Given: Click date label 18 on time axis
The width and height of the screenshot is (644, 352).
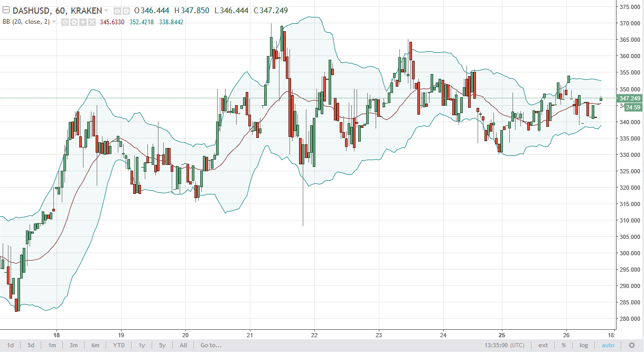Looking at the screenshot, I should click(x=57, y=335).
